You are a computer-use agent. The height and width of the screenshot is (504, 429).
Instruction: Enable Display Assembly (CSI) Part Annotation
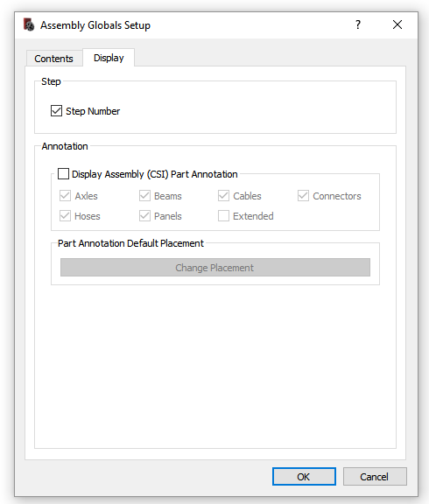(63, 174)
